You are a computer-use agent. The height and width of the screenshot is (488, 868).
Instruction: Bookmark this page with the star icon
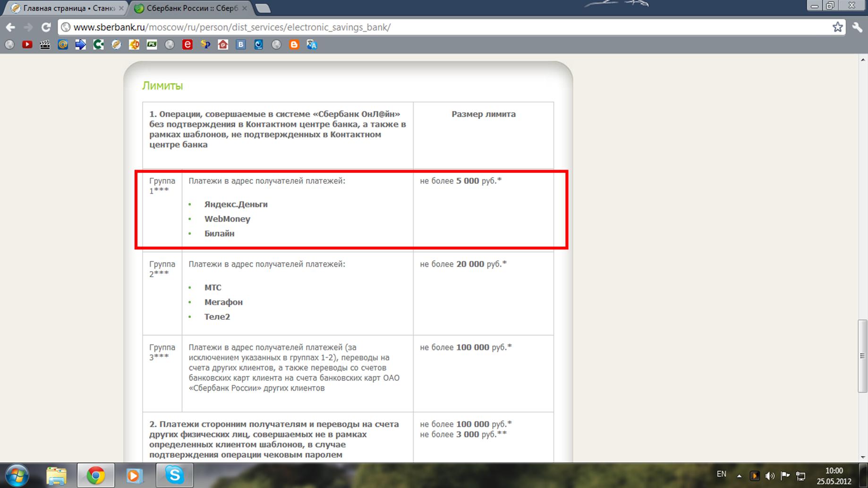838,27
